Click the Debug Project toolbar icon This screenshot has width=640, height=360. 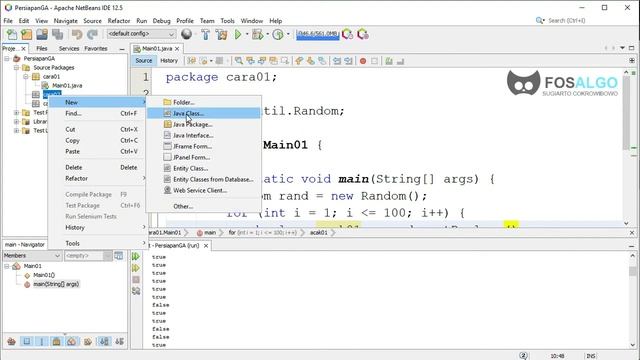tap(258, 35)
